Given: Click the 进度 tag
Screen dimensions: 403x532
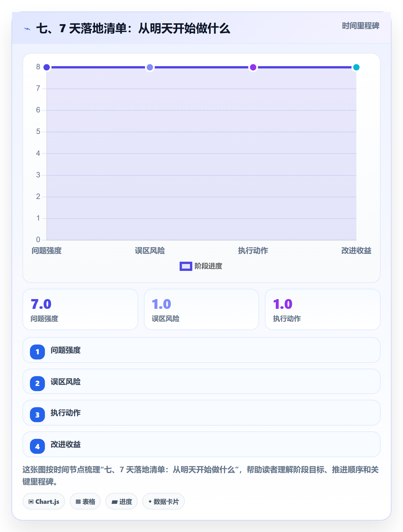Looking at the screenshot, I should (x=121, y=502).
